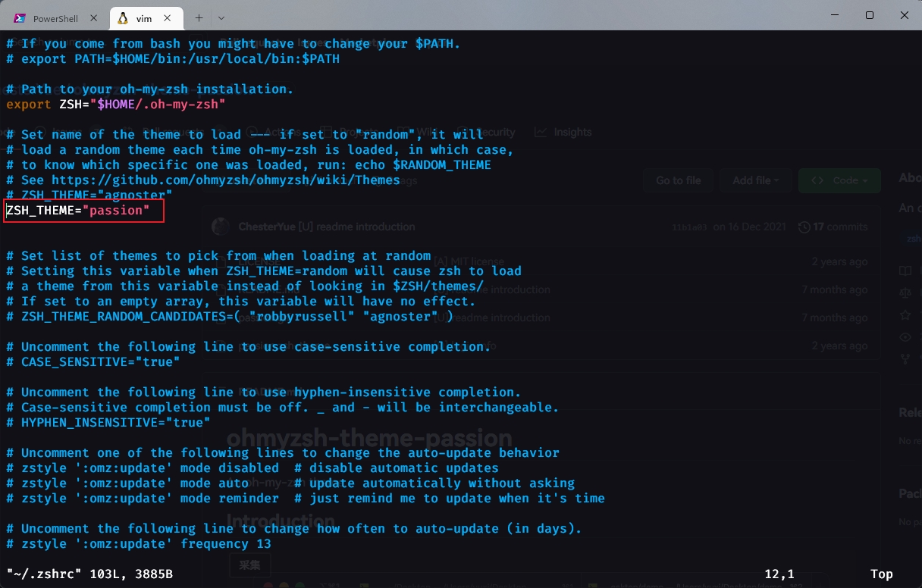
Task: Close the terminal window
Action: (x=904, y=15)
